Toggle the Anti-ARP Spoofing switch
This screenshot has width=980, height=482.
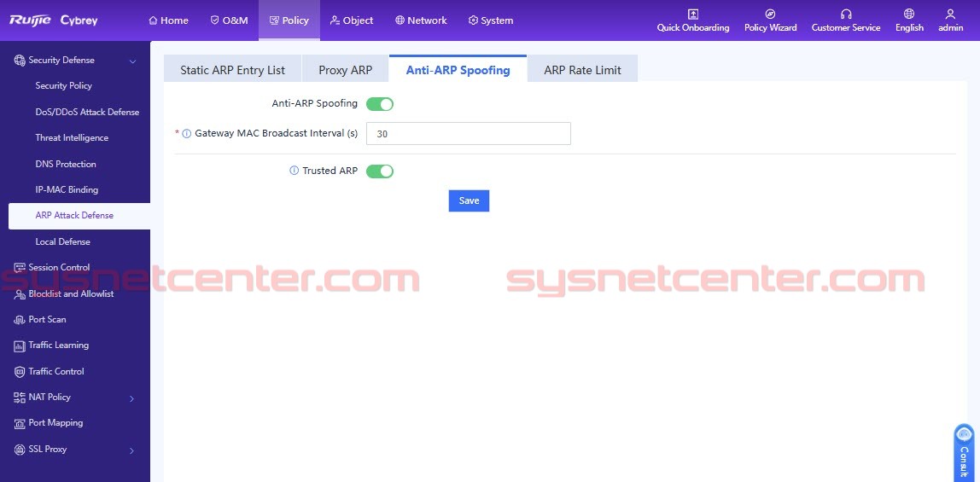click(x=379, y=103)
